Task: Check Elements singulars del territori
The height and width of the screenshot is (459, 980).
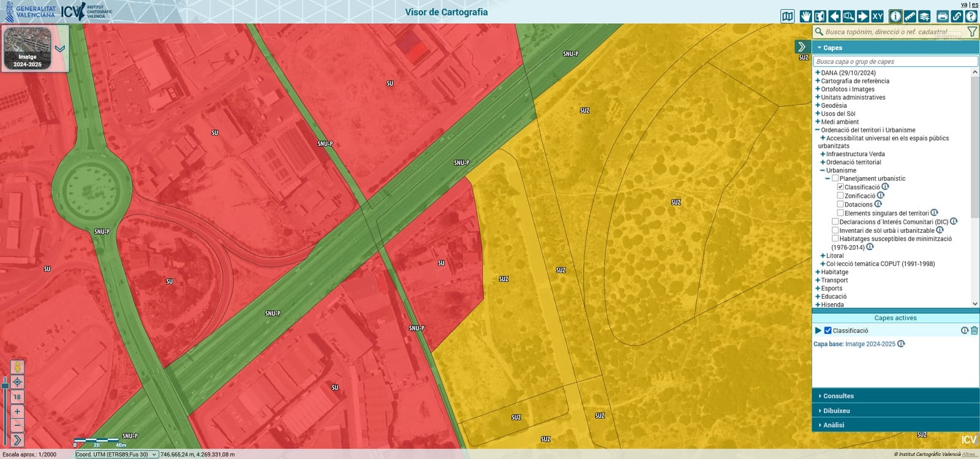Action: 840,213
